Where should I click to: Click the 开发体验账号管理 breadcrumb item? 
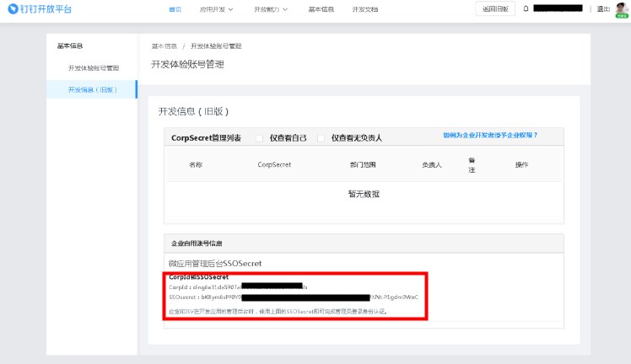216,45
